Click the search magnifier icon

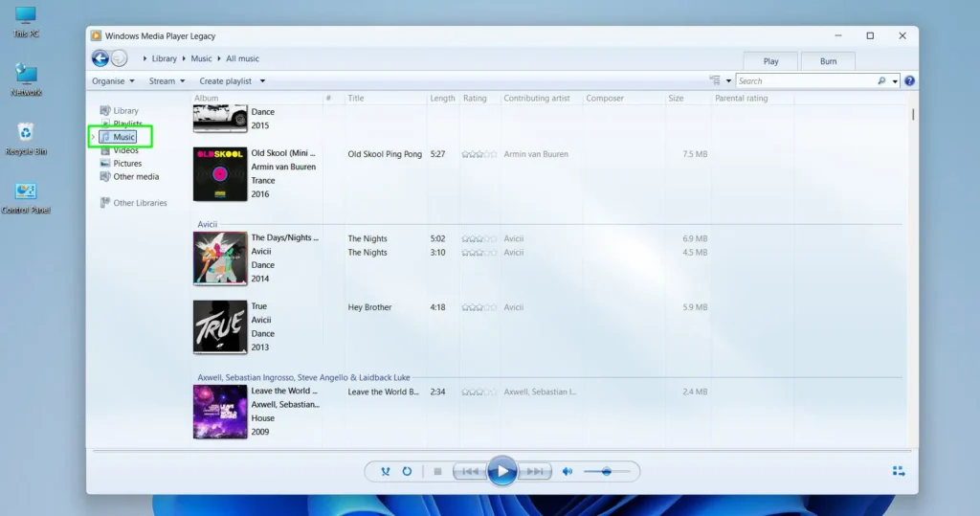pyautogui.click(x=881, y=80)
